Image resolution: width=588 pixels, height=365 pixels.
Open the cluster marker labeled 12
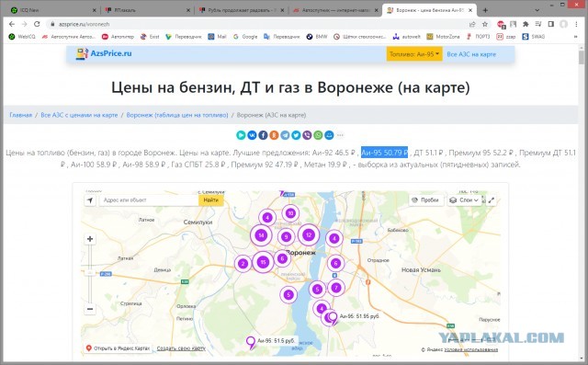tap(309, 234)
